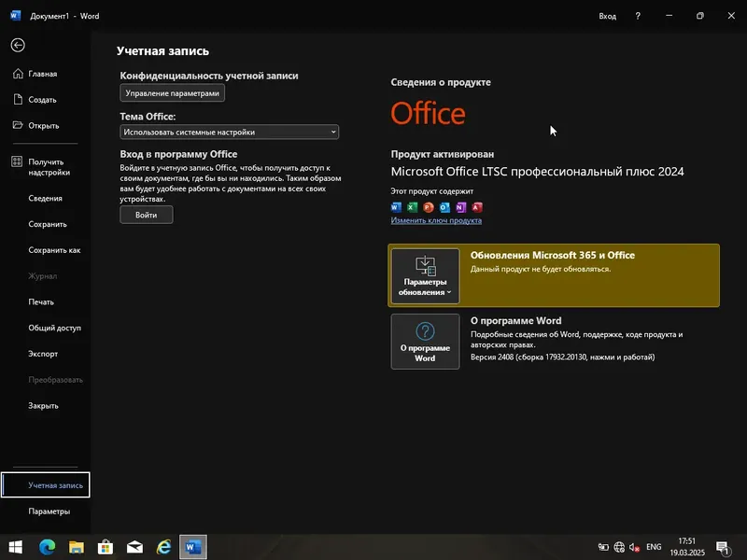Click the Access icon in product contents
Viewport: 747px width, 560px height.
tap(476, 206)
